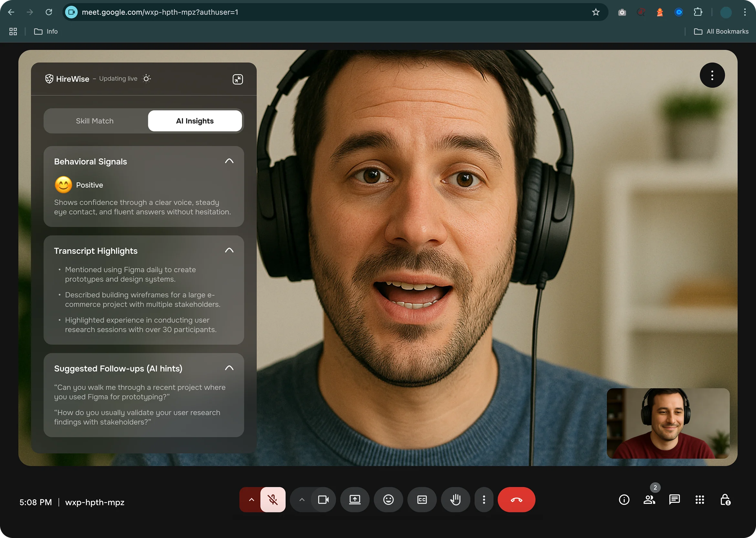Open the chat panel icon

pyautogui.click(x=674, y=500)
